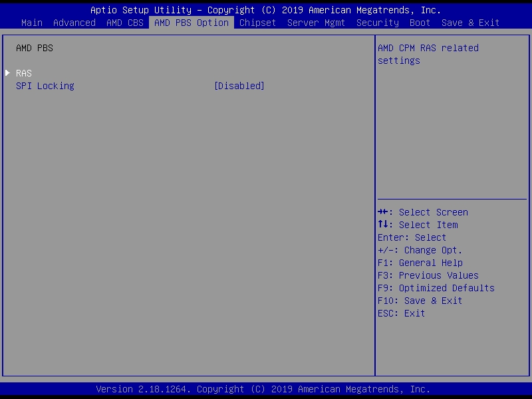The height and width of the screenshot is (399, 532).
Task: Click the +/-: Change Opt. hint
Action: pyautogui.click(x=420, y=251)
